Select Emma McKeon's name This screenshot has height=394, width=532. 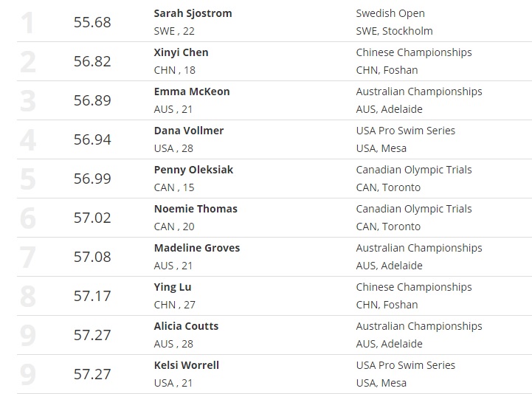coord(192,91)
